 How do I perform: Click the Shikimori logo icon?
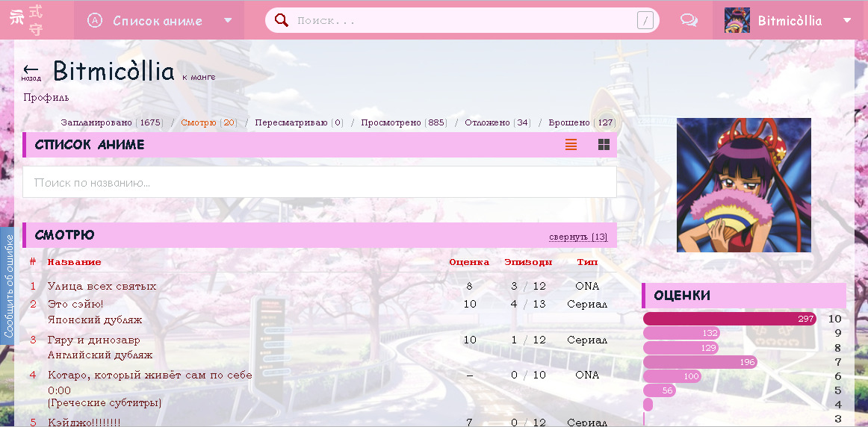[x=26, y=20]
